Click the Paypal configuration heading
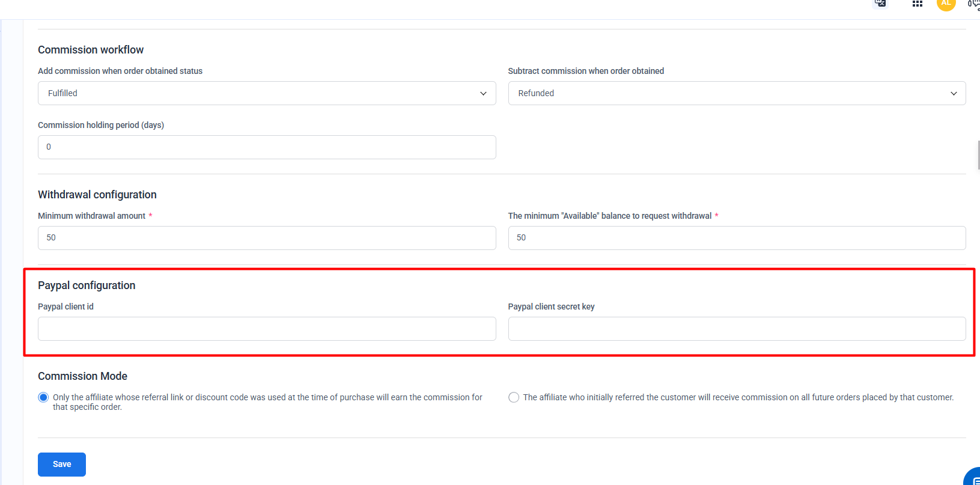This screenshot has width=980, height=485. pyautogui.click(x=87, y=285)
